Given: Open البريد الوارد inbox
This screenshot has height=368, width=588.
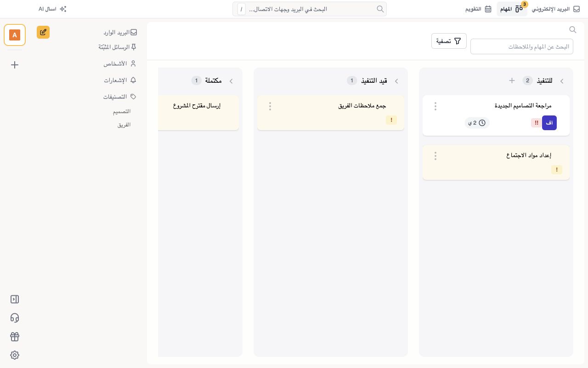Looking at the screenshot, I should 120,33.
